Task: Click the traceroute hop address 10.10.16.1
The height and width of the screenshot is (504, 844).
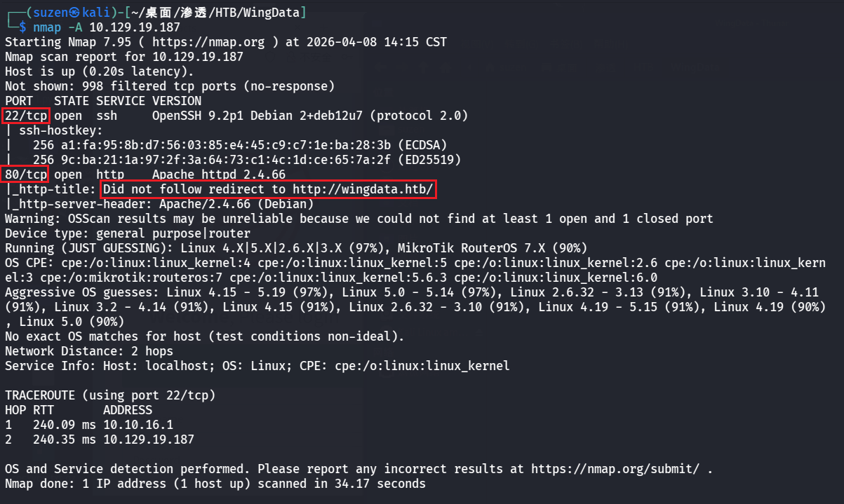Action: (138, 425)
